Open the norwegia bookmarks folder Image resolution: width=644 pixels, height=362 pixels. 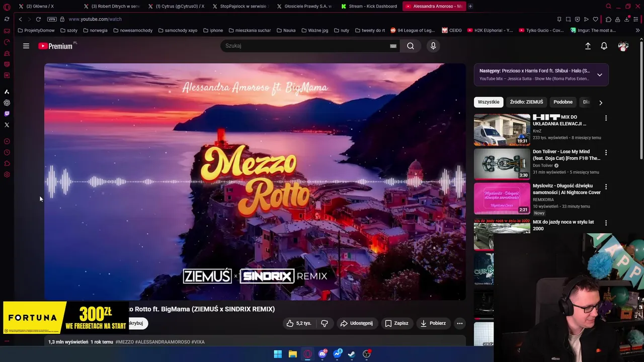[95, 30]
